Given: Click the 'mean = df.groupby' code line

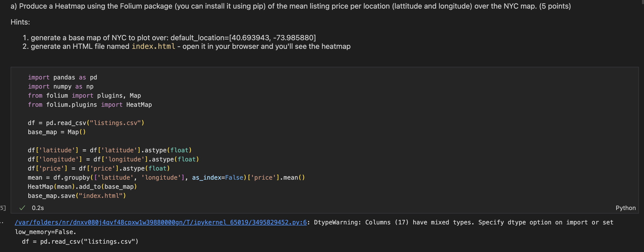Looking at the screenshot, I should [166, 178].
